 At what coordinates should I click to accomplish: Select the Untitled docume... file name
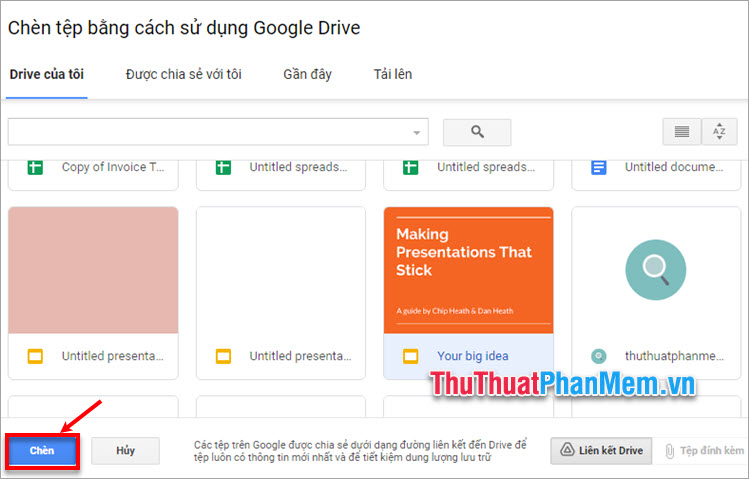(x=674, y=167)
